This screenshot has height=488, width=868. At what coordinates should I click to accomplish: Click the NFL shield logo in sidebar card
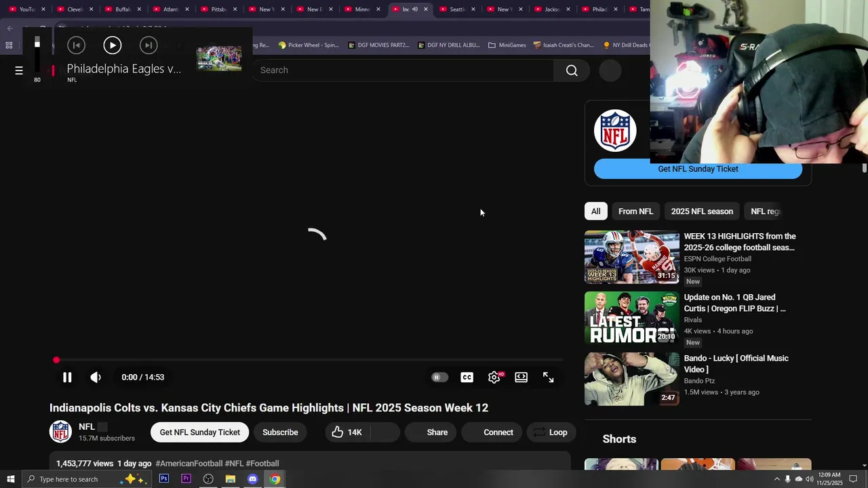click(615, 130)
